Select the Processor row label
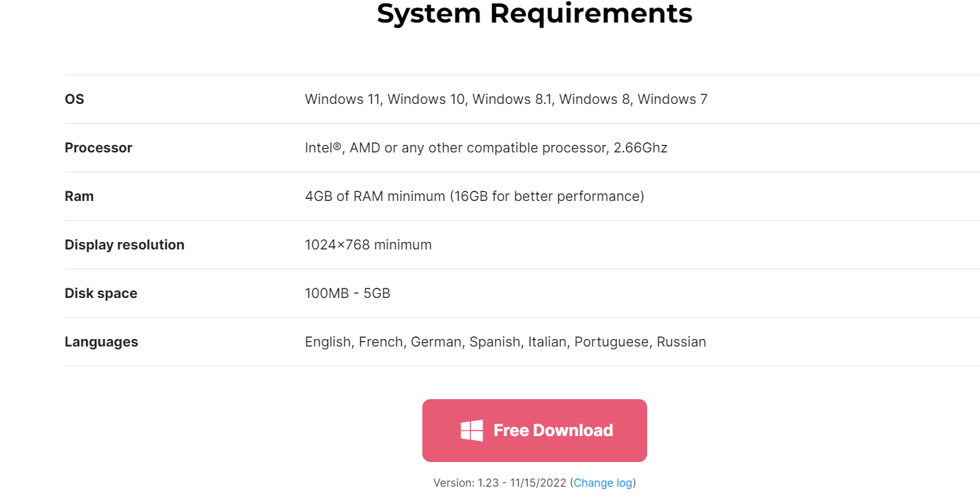The height and width of the screenshot is (503, 980). [98, 148]
